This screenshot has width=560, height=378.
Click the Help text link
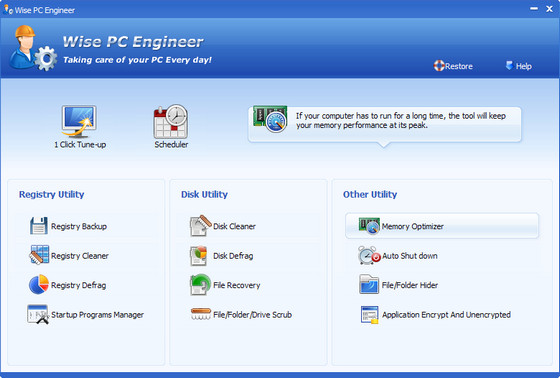pos(524,66)
